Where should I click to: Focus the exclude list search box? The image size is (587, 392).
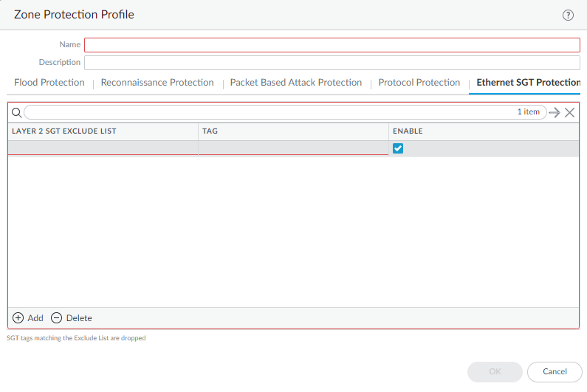click(266, 112)
